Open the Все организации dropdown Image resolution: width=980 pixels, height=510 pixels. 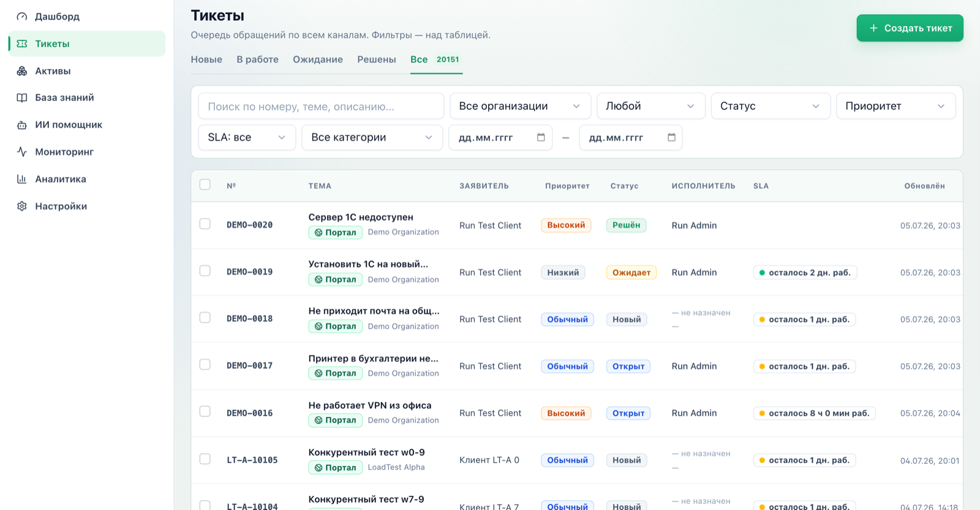point(520,106)
